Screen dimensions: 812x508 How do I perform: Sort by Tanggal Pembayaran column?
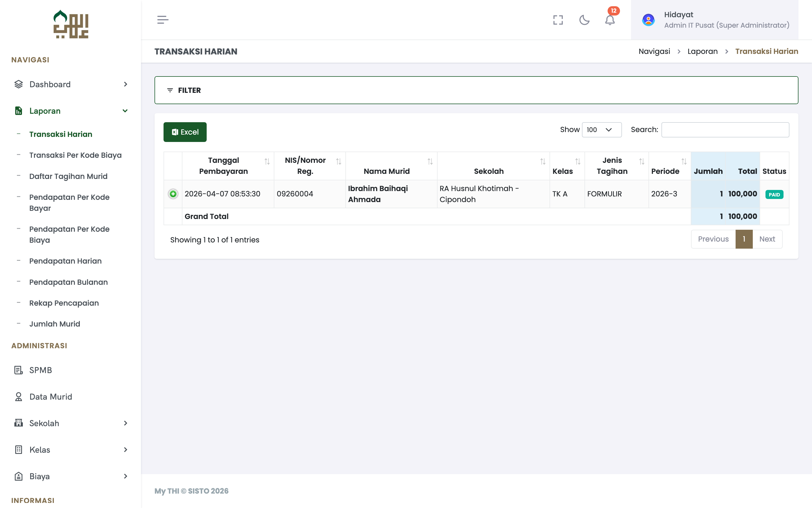click(x=228, y=166)
